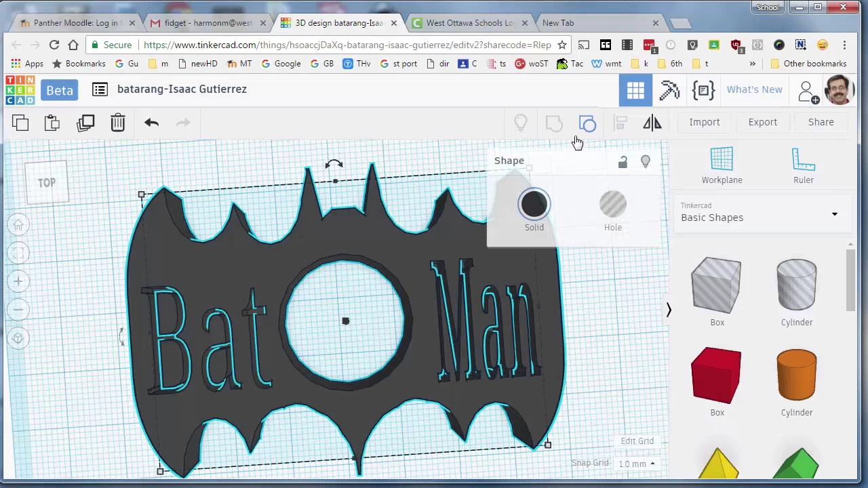Viewport: 868px width, 488px height.
Task: Open the Basic Shapes category dropdown
Action: click(x=763, y=212)
